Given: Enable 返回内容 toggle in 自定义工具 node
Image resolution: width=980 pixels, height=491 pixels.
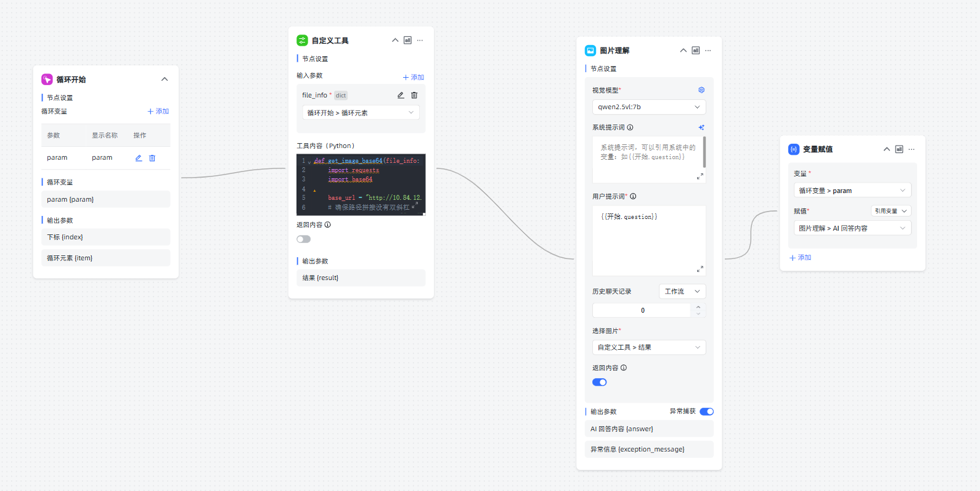Looking at the screenshot, I should tap(303, 239).
